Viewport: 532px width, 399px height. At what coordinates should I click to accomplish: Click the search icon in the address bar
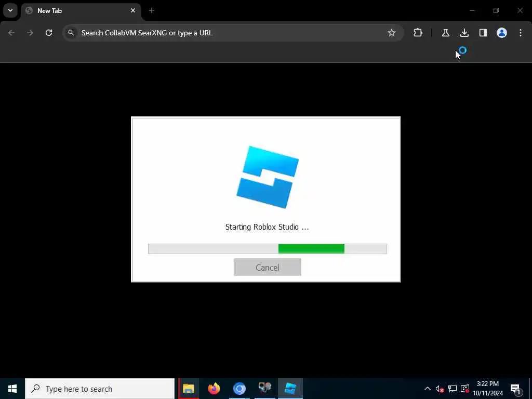point(71,33)
